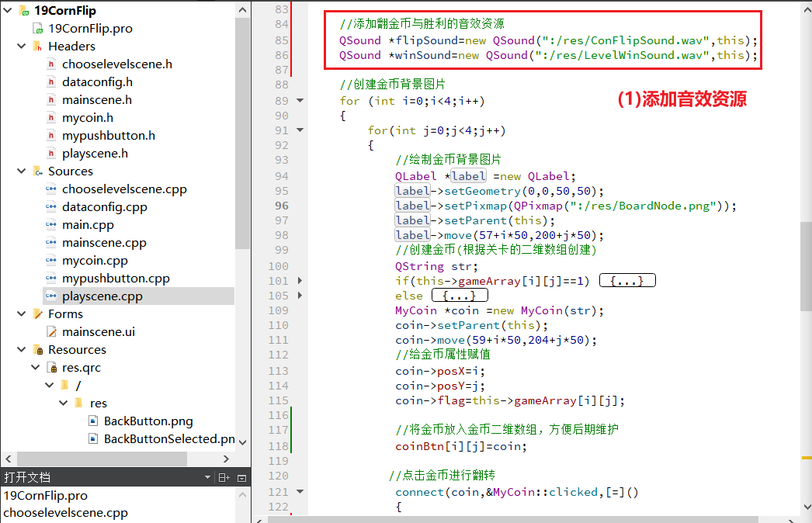Screen dimensions: 812x523
Task: Click the chooselevelscene.h header icon
Action: coord(50,64)
